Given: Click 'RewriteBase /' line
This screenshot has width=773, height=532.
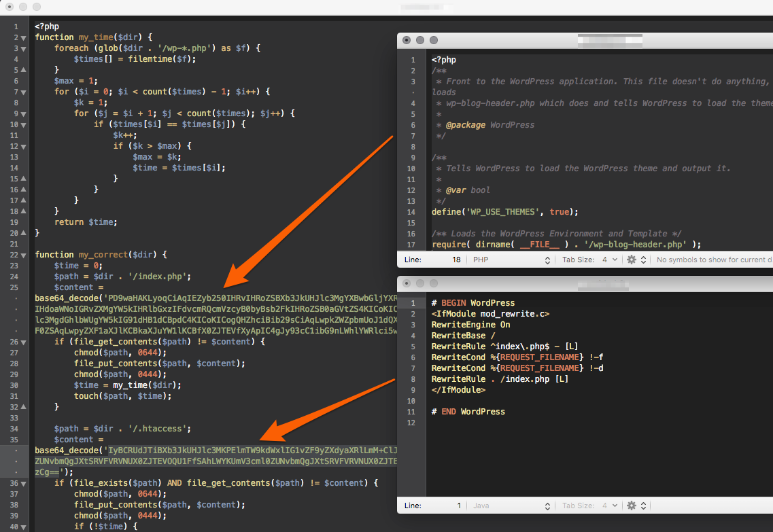Looking at the screenshot, I should [464, 336].
